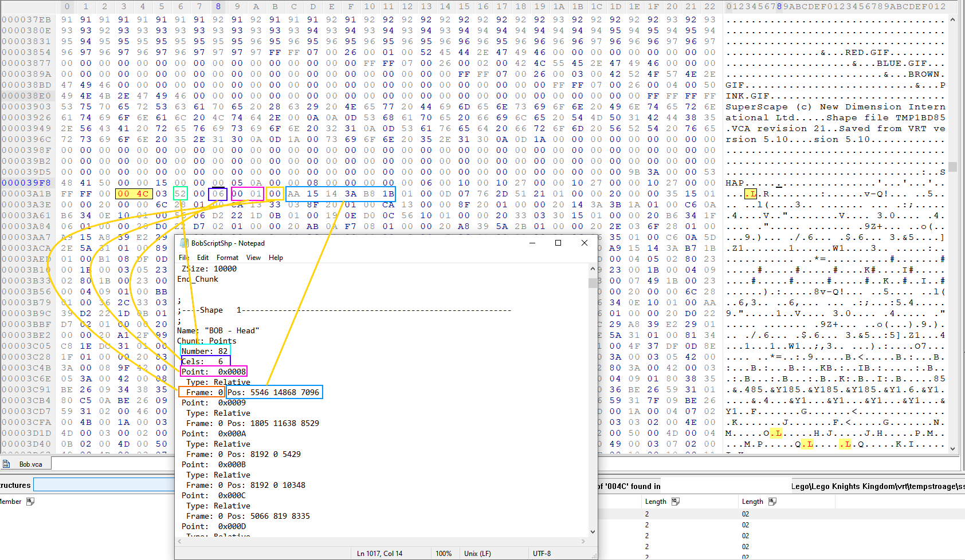
Task: Toggle the hex format icon on second Length column
Action: (772, 501)
